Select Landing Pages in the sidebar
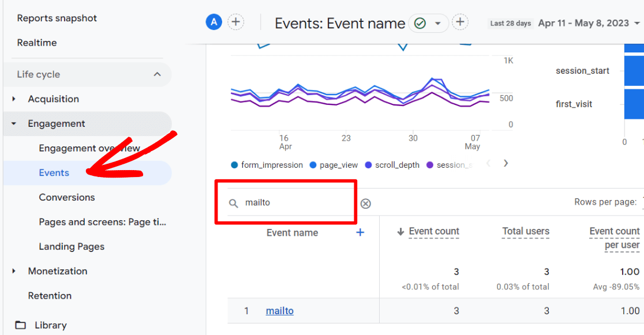 tap(72, 246)
